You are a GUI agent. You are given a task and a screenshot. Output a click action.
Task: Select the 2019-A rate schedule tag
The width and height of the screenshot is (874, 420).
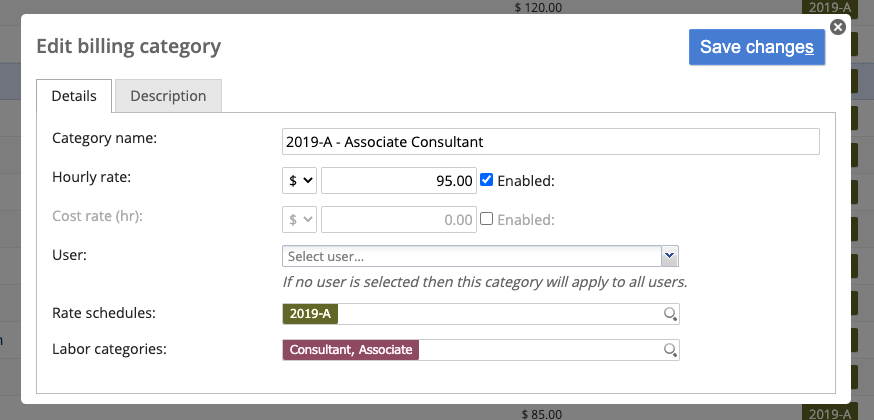[x=310, y=314]
